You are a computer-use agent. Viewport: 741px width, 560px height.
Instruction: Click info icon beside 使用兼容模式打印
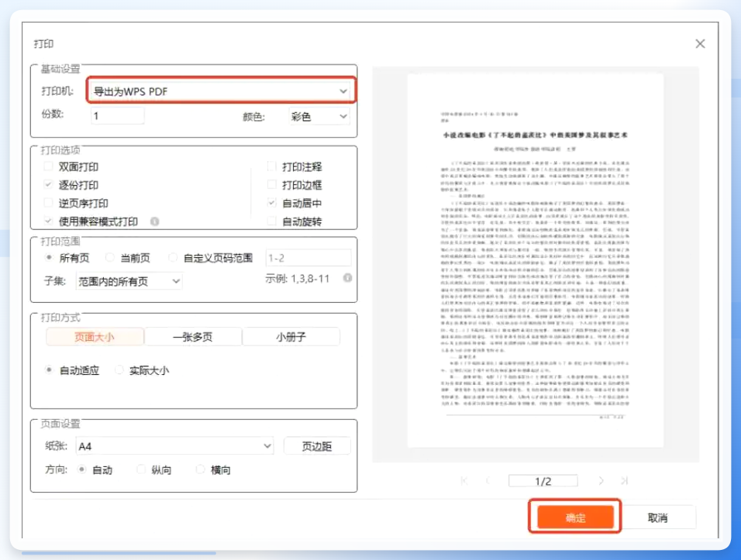coord(154,221)
